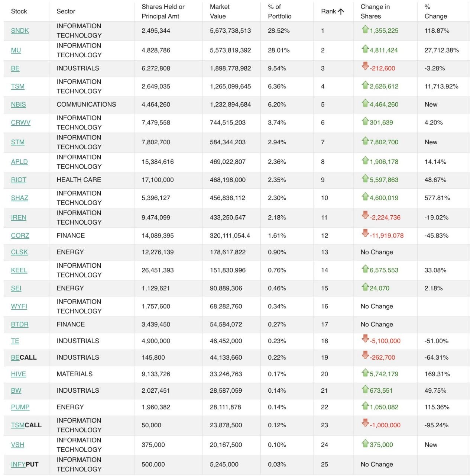Open the INFY put option link
The width and height of the screenshot is (470, 476).
(25, 464)
